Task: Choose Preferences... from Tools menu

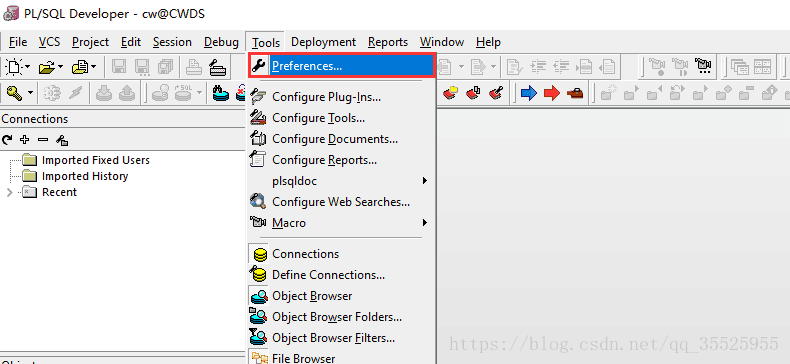Action: (341, 66)
